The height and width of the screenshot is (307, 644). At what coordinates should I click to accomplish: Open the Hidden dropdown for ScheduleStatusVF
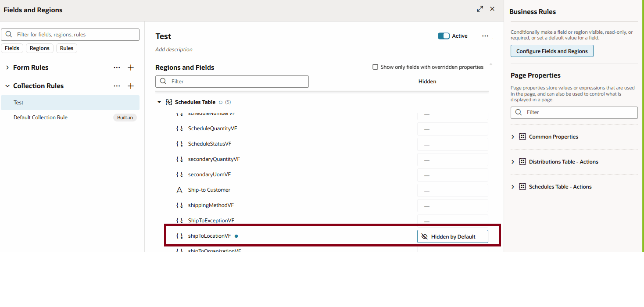453,144
